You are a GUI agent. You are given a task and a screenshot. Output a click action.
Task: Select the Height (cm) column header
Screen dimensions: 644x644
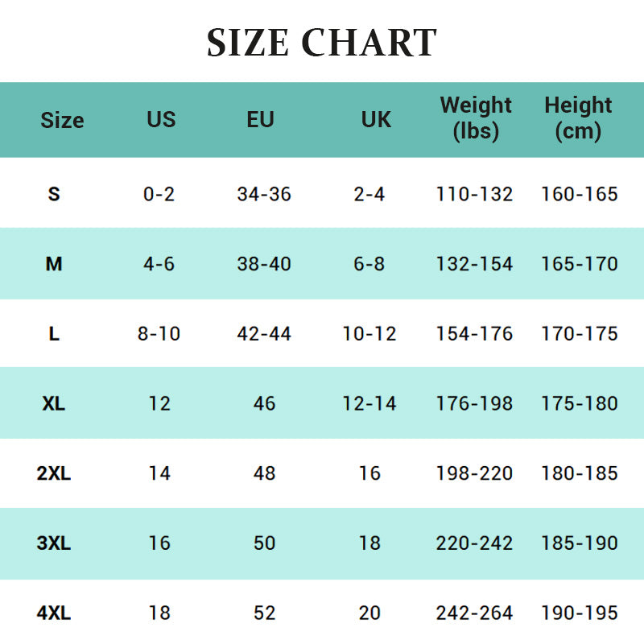(x=578, y=118)
